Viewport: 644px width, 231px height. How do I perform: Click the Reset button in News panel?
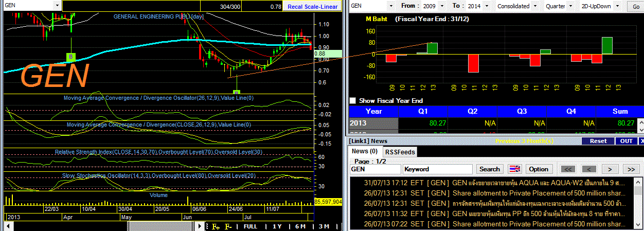click(x=598, y=141)
